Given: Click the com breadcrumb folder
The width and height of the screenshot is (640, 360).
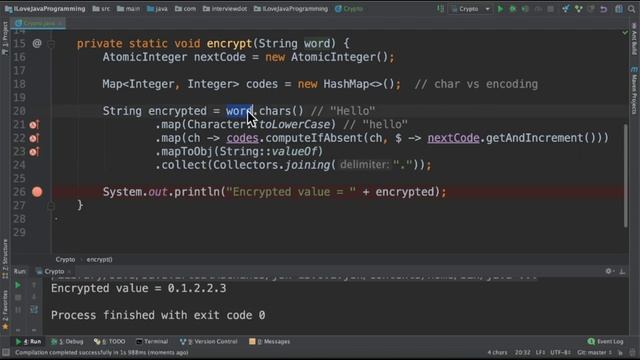Looking at the screenshot, I should click(185, 9).
